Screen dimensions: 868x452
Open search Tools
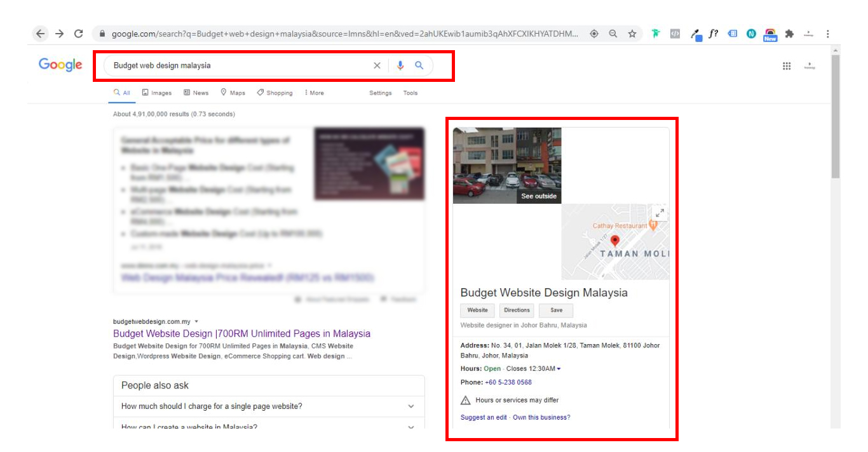(x=410, y=93)
